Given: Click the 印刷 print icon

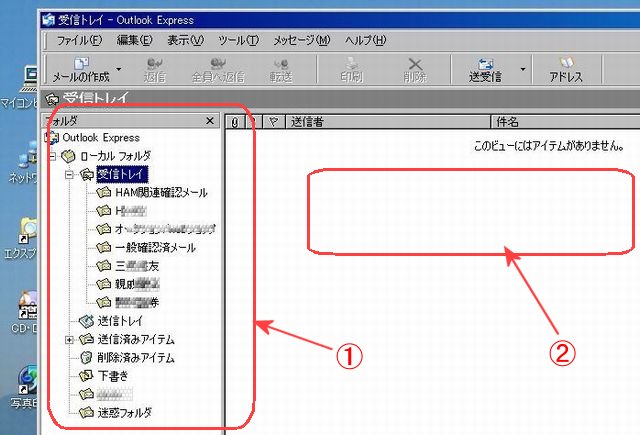Looking at the screenshot, I should coord(351,70).
